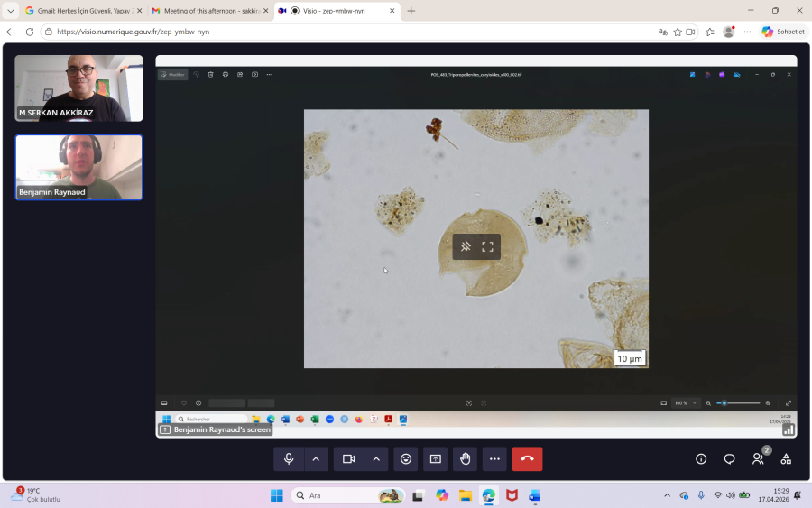Click the Sohbet et Copilot button
Screen dimensions: 812x508
783,32
